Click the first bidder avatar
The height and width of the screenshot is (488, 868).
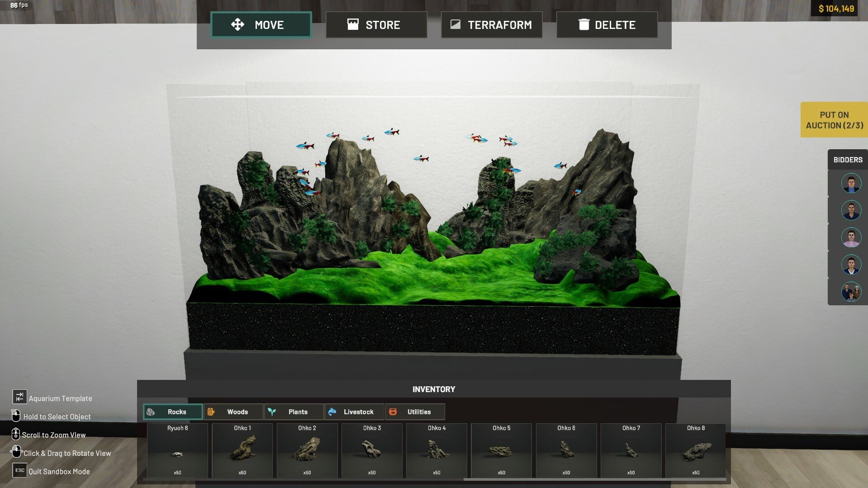(x=851, y=183)
